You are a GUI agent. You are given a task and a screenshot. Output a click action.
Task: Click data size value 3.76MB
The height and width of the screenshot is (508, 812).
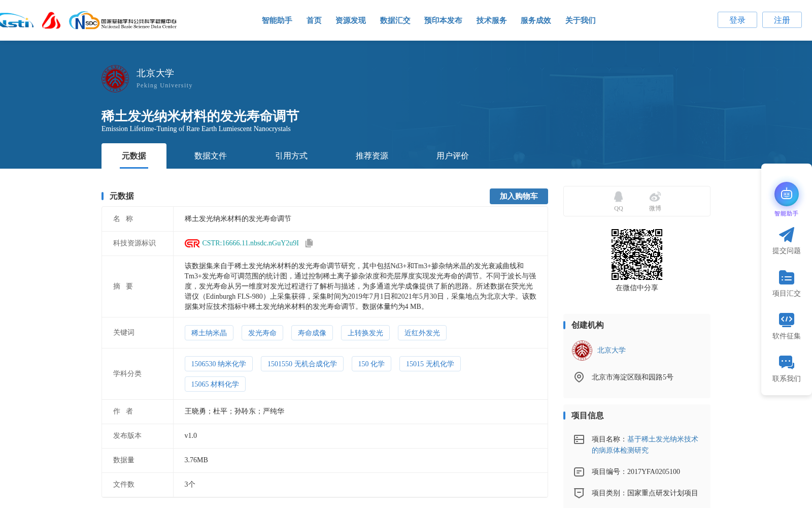[196, 460]
